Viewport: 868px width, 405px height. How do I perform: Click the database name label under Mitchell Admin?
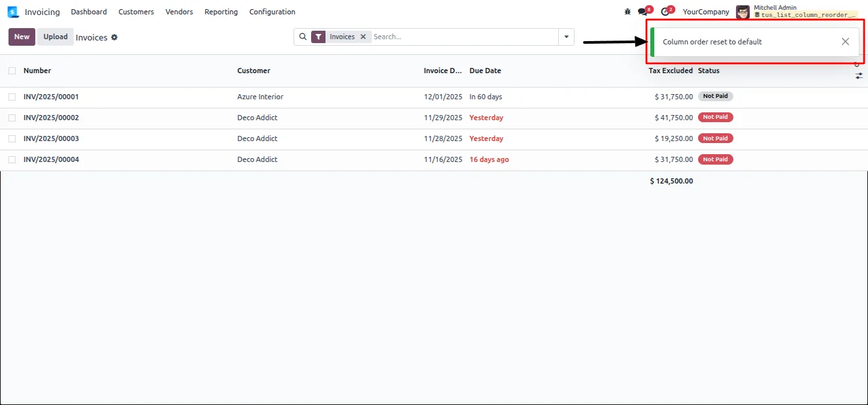[x=805, y=15]
